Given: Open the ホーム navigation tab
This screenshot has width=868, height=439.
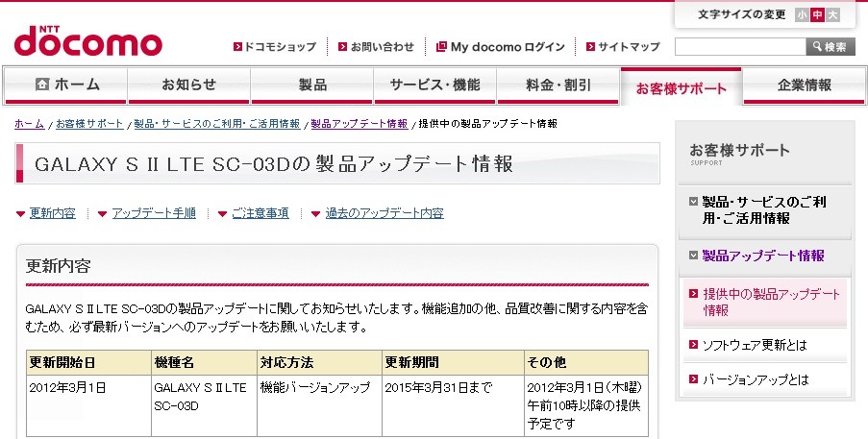Looking at the screenshot, I should pos(65,85).
